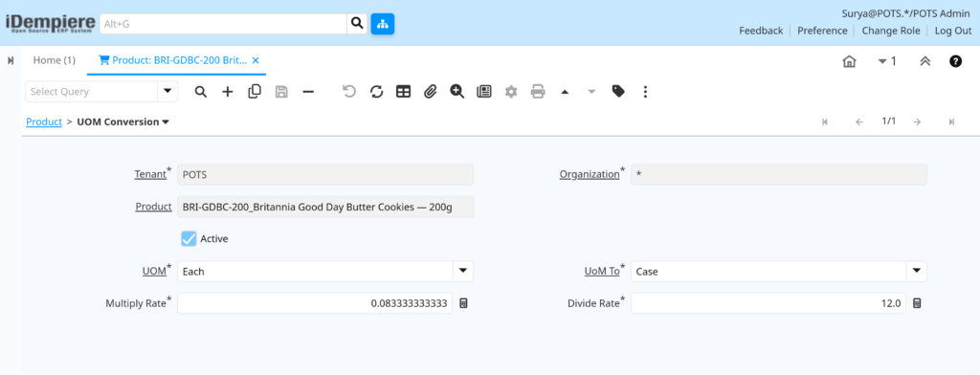Copy Record using duplicate icon
Viewport: 980px width, 375px height.
[255, 92]
